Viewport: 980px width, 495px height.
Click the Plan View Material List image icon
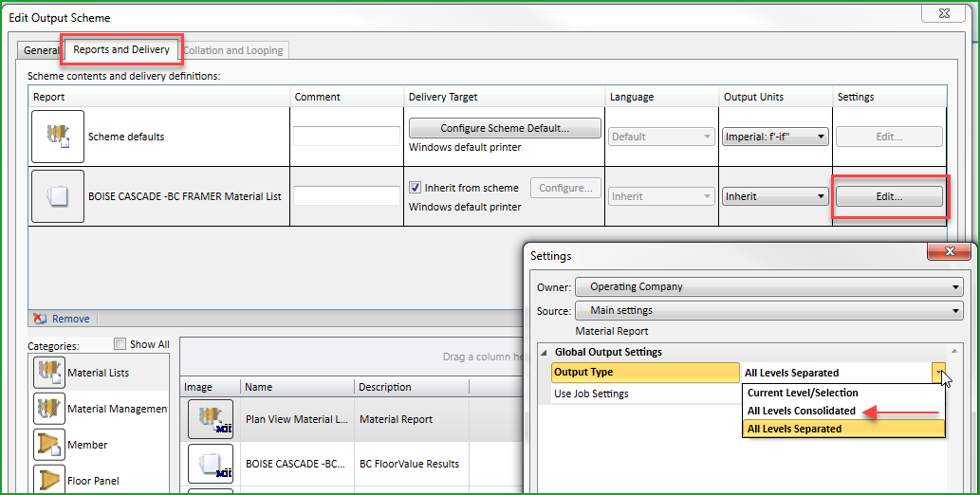211,419
